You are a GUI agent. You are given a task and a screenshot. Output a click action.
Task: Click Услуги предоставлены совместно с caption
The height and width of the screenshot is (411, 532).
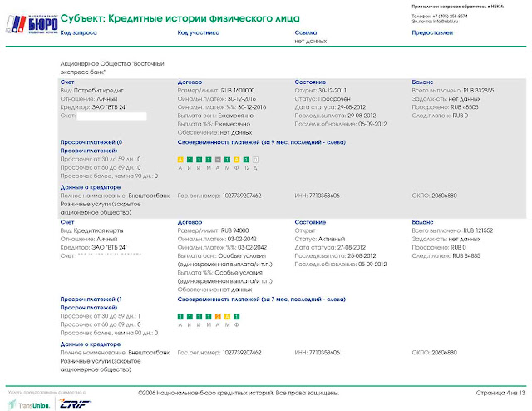point(47,393)
